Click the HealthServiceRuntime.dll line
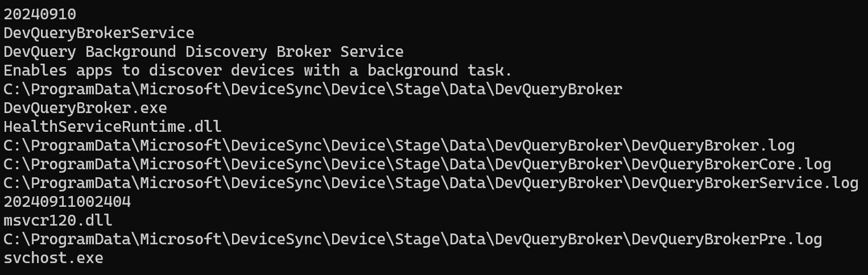The width and height of the screenshot is (868, 275). 113,126
